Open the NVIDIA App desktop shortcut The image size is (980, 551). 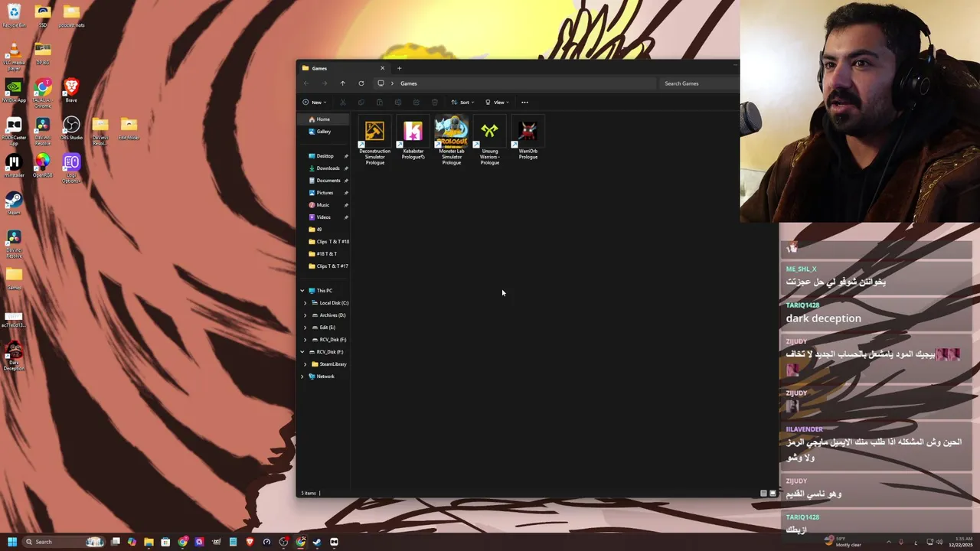point(14,90)
